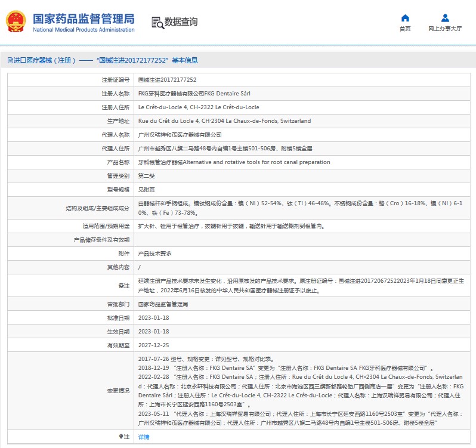
Task: Go to 首页 via house icon
Action: (x=405, y=18)
